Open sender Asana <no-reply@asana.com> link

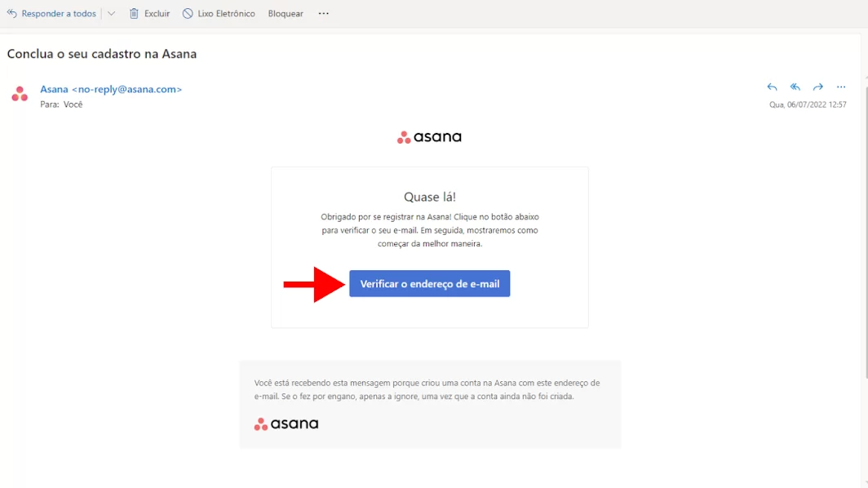click(x=111, y=89)
